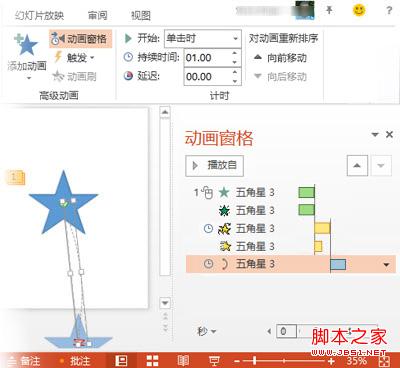Click the 35% zoom level

pos(356,361)
